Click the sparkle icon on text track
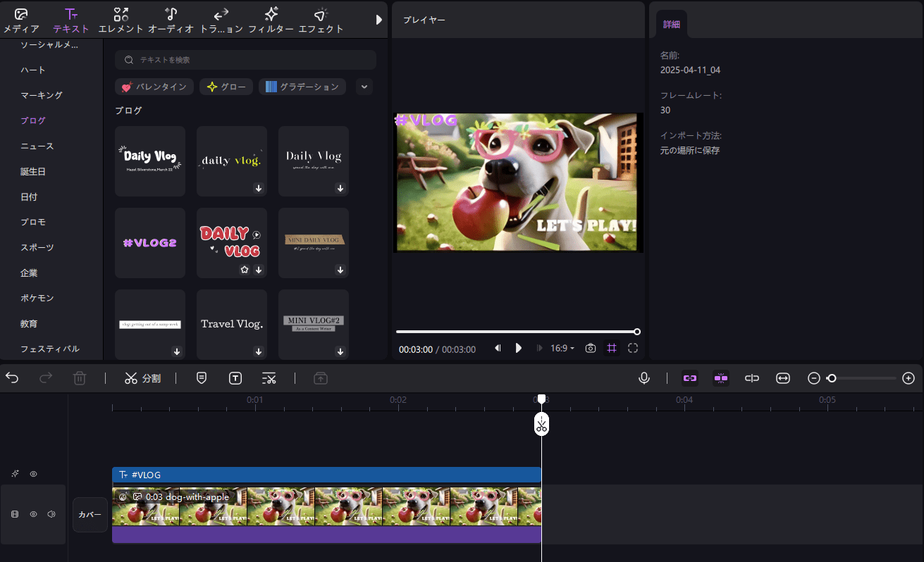The height and width of the screenshot is (562, 924). (14, 474)
